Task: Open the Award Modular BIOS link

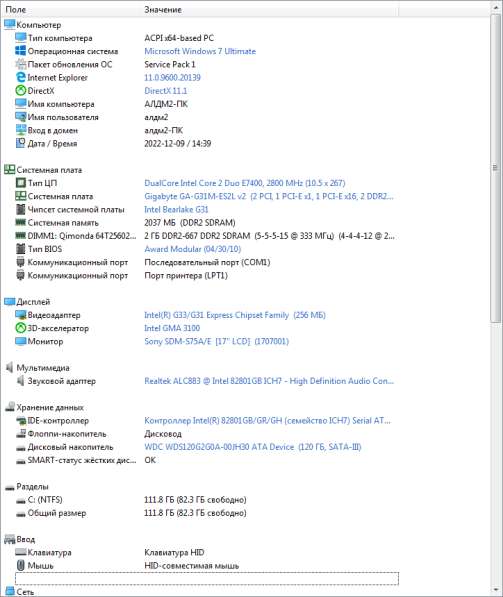Action: point(192,249)
